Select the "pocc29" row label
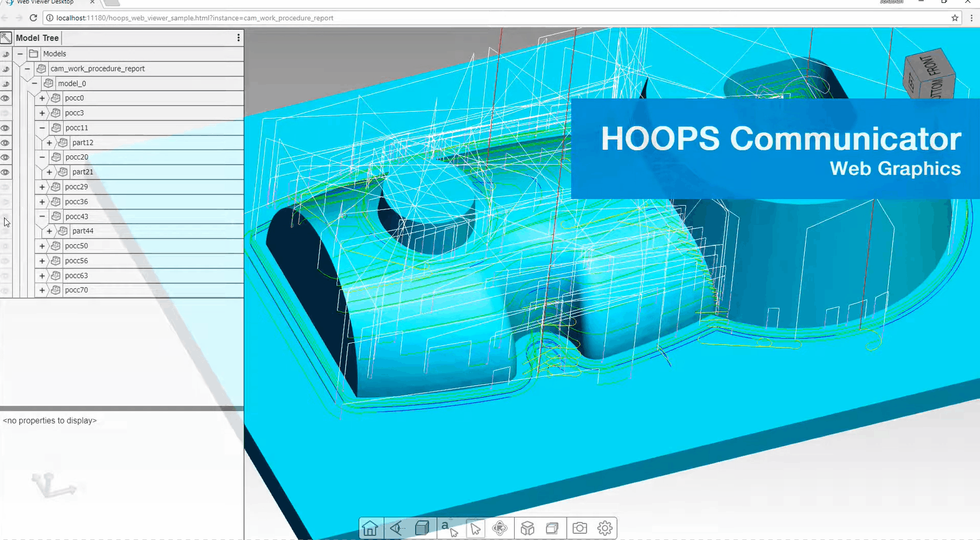Image resolution: width=980 pixels, height=540 pixels. pyautogui.click(x=76, y=187)
